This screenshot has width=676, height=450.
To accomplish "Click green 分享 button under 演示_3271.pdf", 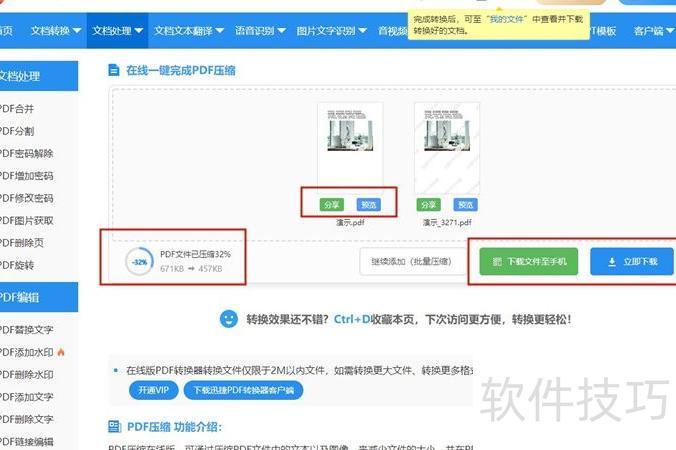I will pos(429,205).
